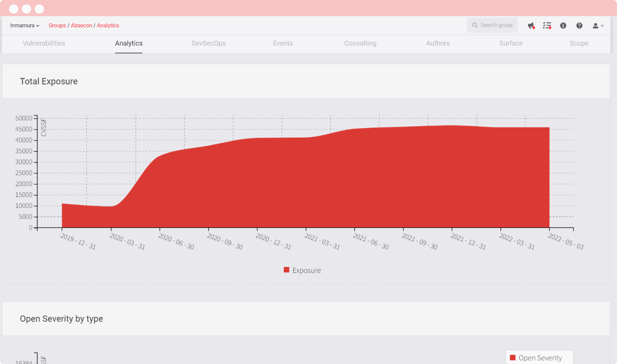This screenshot has height=364, width=617.
Task: Click the Total Exposure chart title
Action: pos(49,81)
